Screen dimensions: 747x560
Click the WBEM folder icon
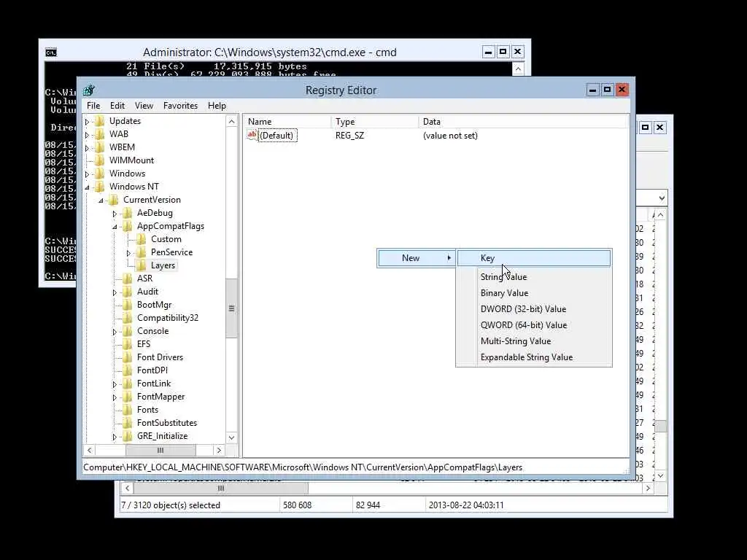pos(99,147)
